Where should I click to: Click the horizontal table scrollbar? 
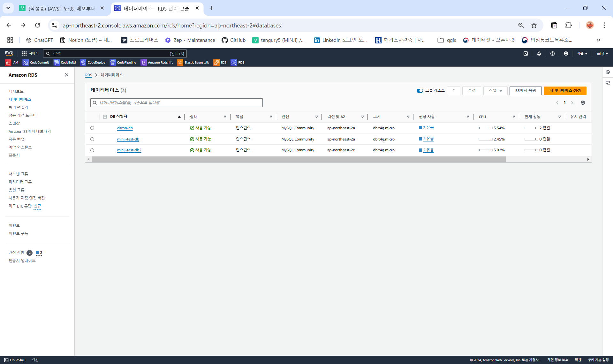pyautogui.click(x=299, y=159)
